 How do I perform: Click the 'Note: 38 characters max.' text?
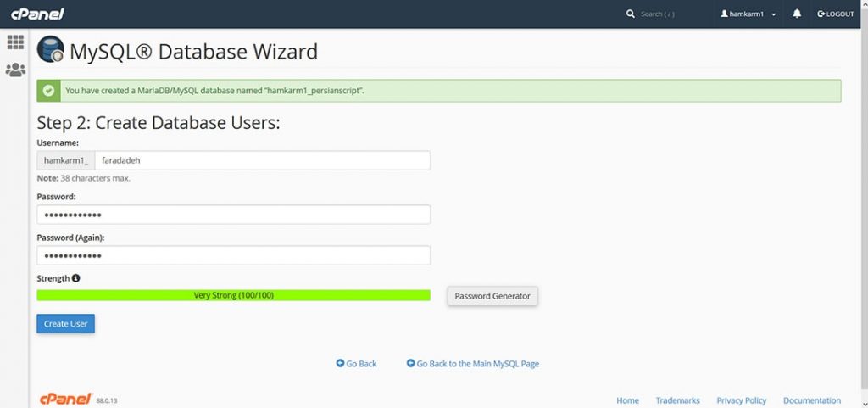click(x=84, y=178)
